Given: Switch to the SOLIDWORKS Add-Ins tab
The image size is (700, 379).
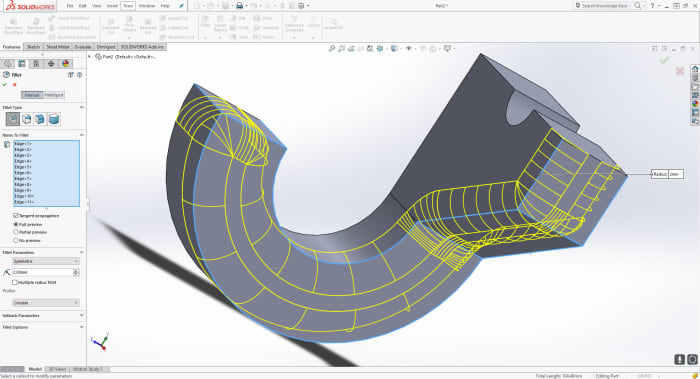Looking at the screenshot, I should (x=142, y=47).
